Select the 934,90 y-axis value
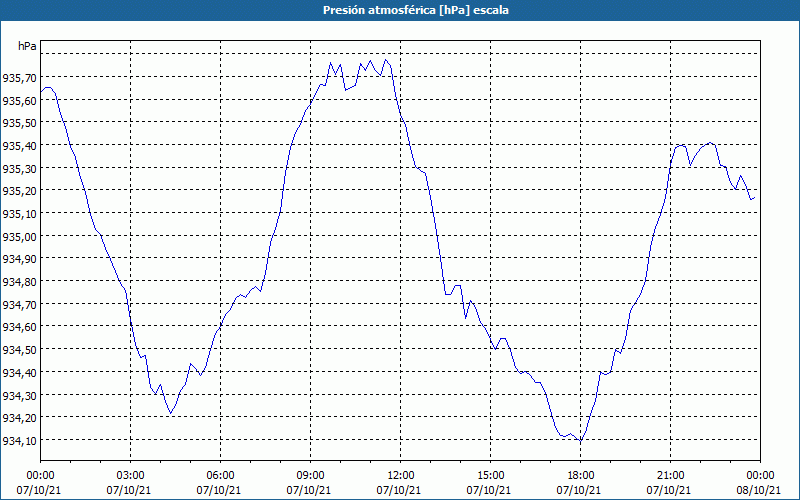The image size is (800, 500). 20,259
